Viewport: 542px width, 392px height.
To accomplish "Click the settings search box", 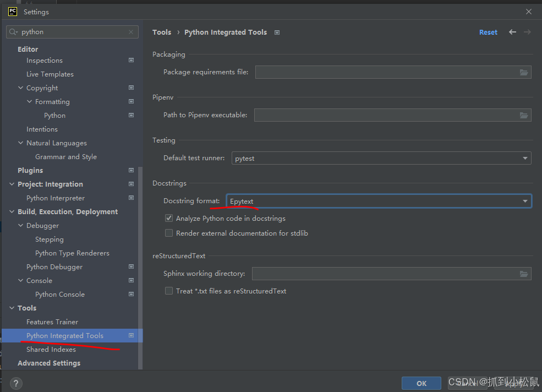I will [72, 32].
